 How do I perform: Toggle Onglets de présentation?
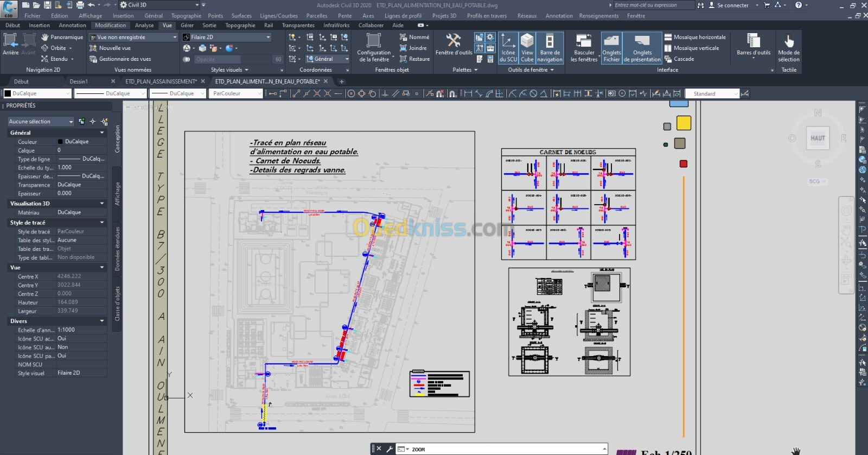(642, 47)
